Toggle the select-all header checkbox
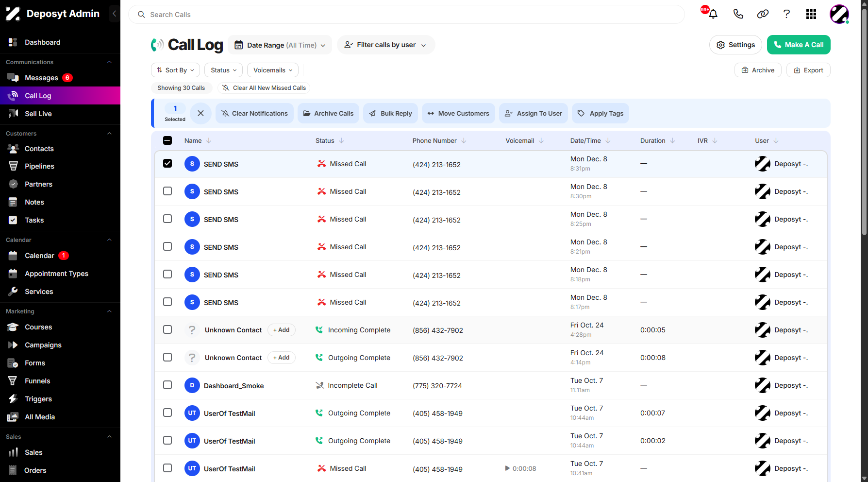The image size is (868, 482). click(x=167, y=140)
